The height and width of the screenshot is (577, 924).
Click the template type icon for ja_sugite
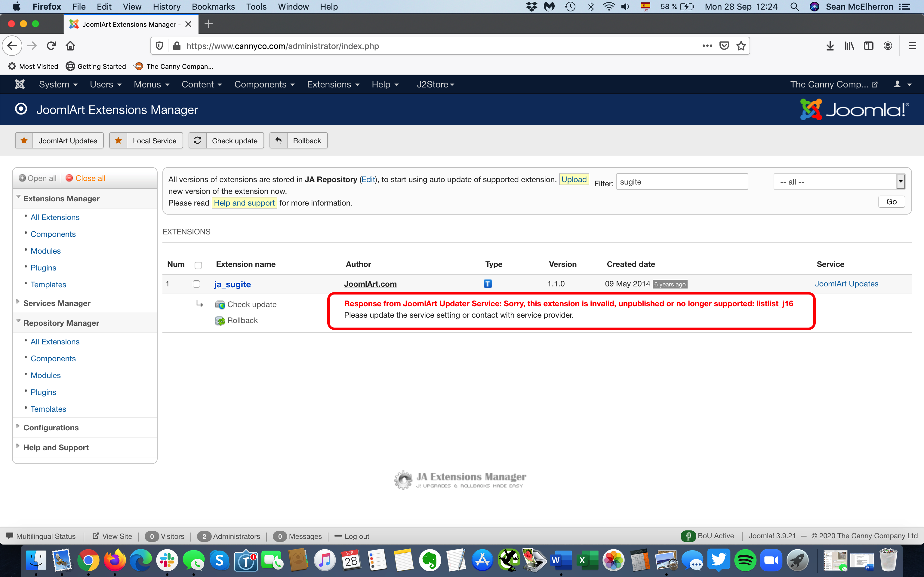click(x=488, y=284)
